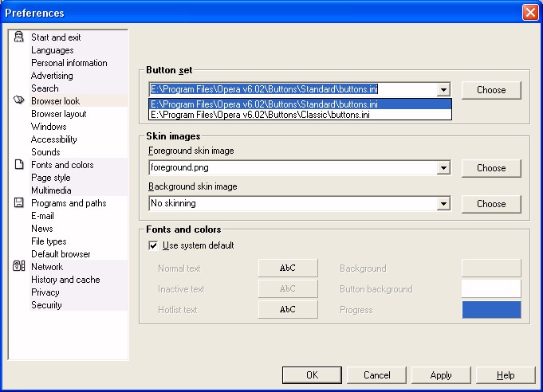Click the Browser look eye icon
The height and width of the screenshot is (392, 543).
(x=19, y=101)
